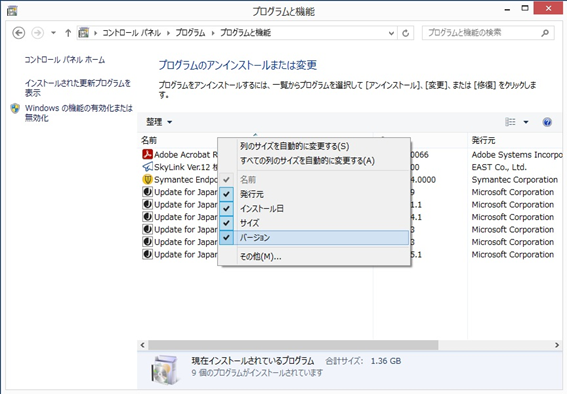Select 列のサイズを自動的に変更する(S) menu item
The width and height of the screenshot is (567, 394).
(314, 146)
